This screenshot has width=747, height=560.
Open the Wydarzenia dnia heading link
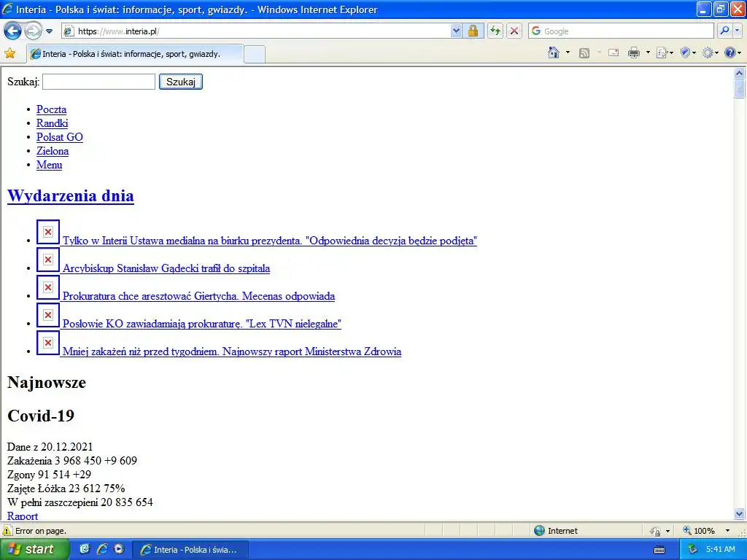tap(71, 195)
